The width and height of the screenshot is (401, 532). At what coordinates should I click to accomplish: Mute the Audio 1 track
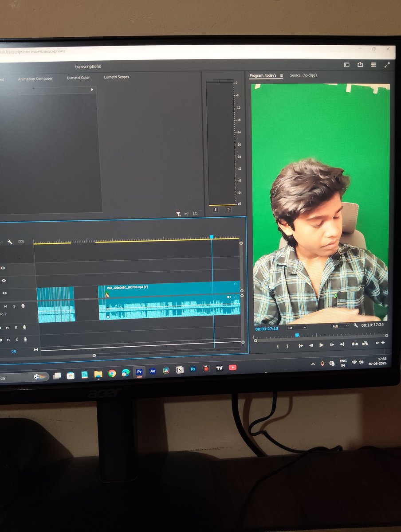[6, 306]
